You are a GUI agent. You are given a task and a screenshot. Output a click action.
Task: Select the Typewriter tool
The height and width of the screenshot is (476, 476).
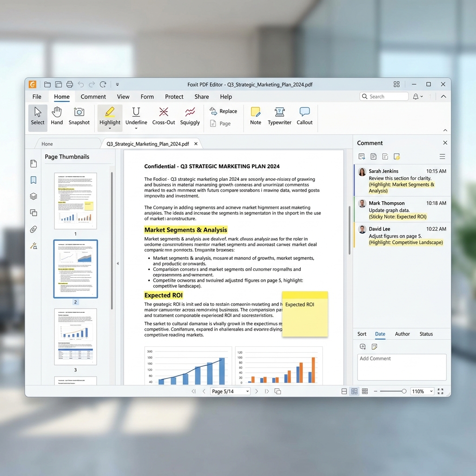pos(279,116)
